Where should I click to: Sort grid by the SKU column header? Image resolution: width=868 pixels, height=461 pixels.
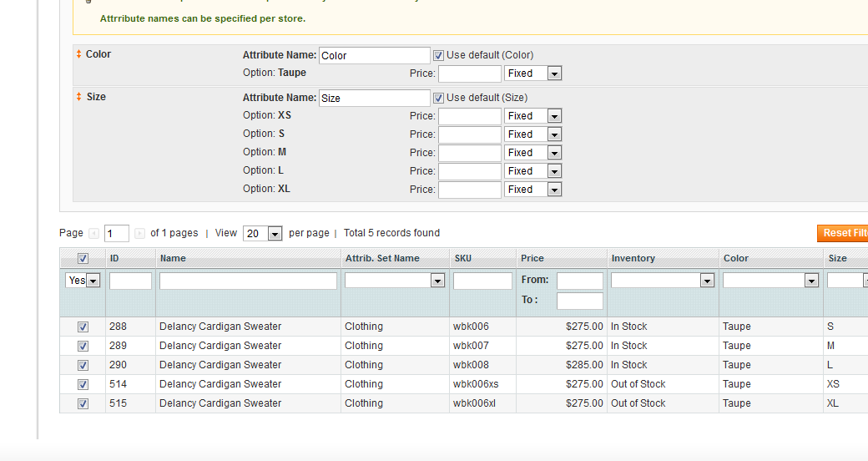click(x=463, y=259)
